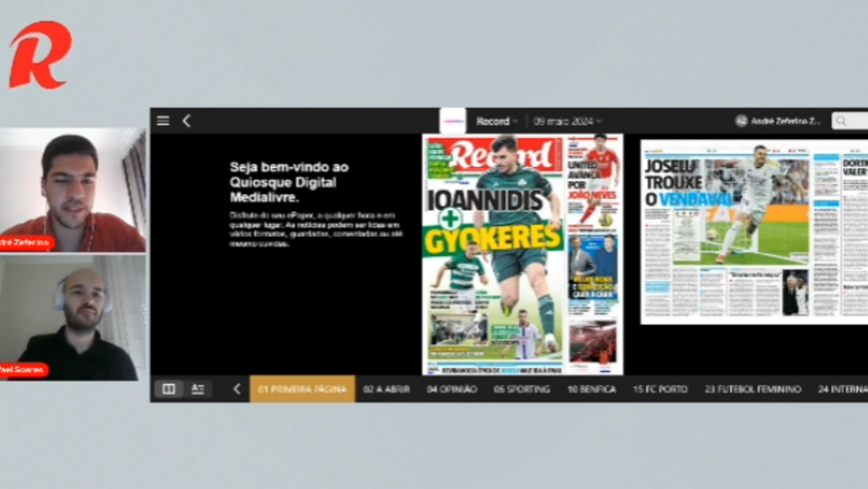Screen dimensions: 868x489
Task: Select the 24 Internacional tab
Action: [843, 389]
